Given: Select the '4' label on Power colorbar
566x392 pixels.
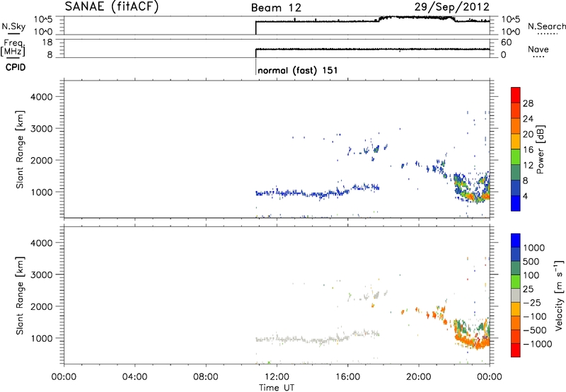Looking at the screenshot, I should [x=525, y=196].
